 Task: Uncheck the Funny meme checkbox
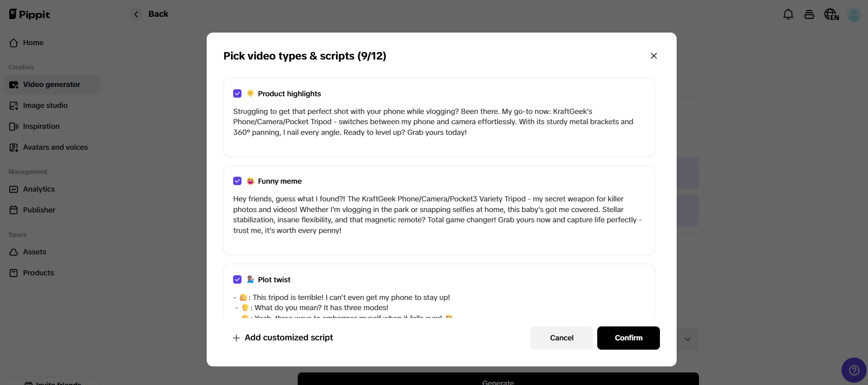[237, 181]
